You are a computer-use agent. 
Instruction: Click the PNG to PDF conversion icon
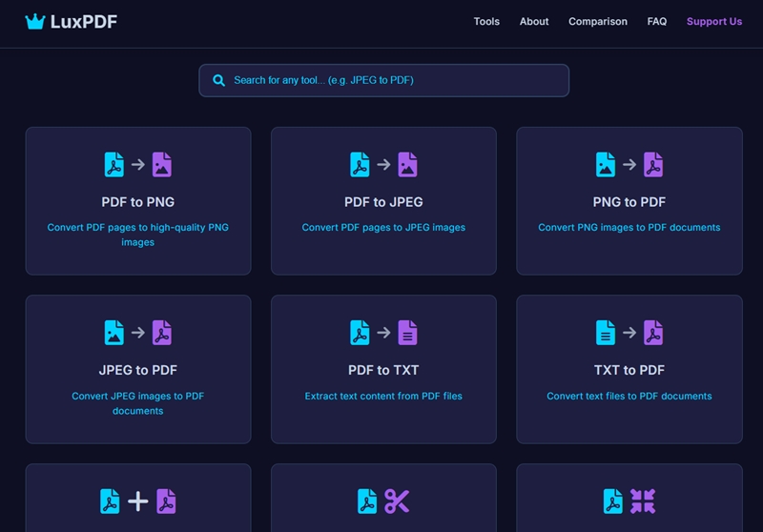click(629, 164)
